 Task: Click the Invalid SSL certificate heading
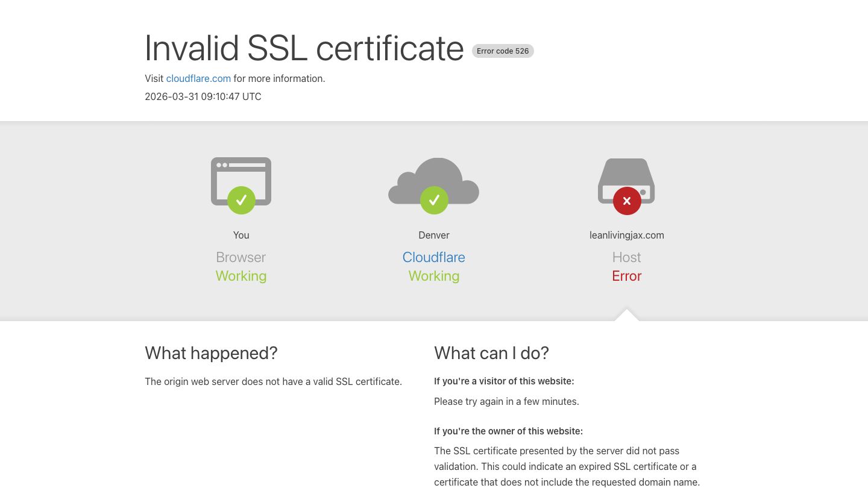[x=304, y=48]
